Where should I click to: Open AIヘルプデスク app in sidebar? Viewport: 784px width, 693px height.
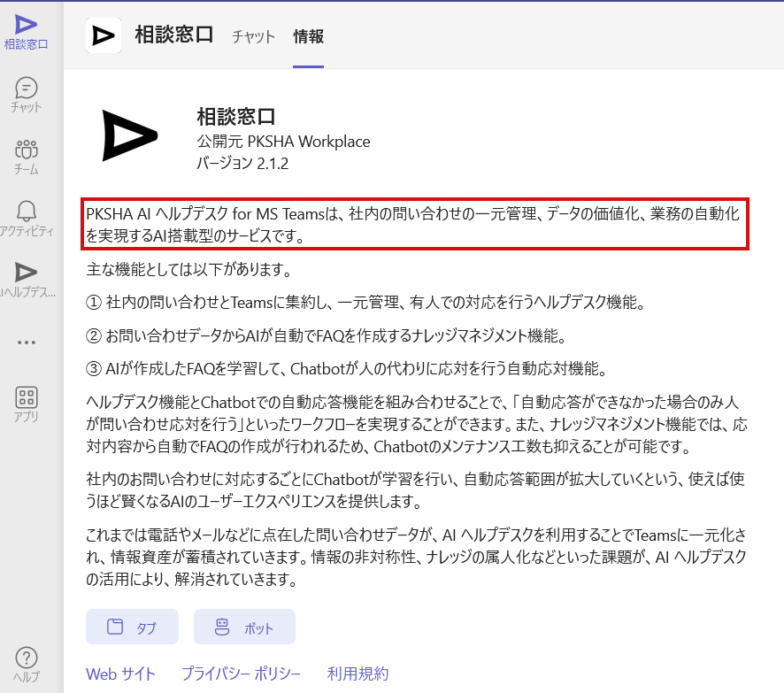pyautogui.click(x=26, y=280)
